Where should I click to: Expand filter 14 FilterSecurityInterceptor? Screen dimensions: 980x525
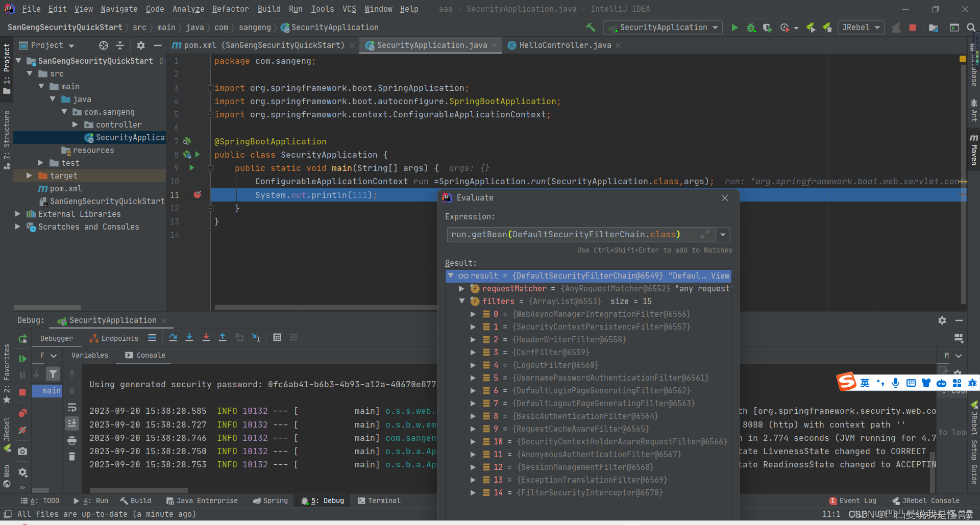473,492
